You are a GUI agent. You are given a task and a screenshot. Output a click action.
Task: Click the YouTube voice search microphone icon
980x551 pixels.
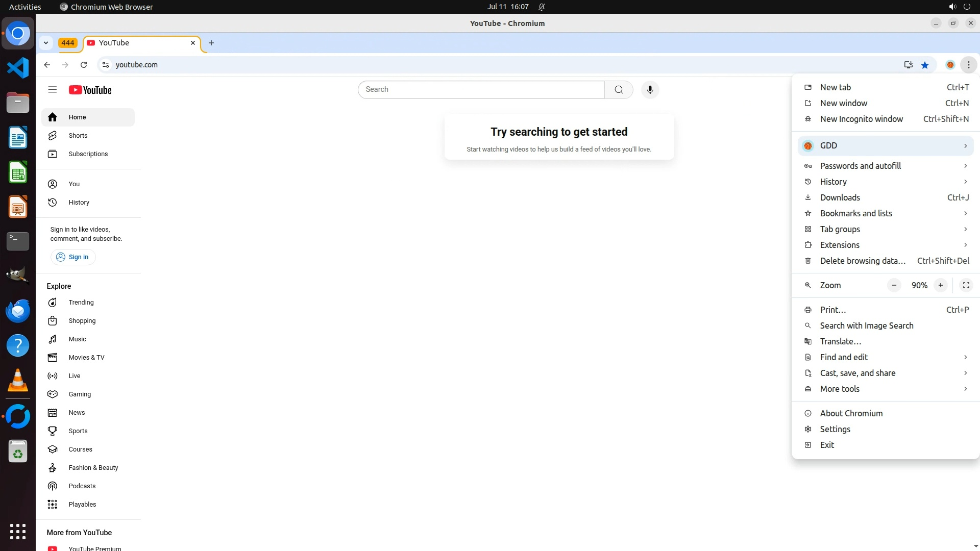point(650,90)
